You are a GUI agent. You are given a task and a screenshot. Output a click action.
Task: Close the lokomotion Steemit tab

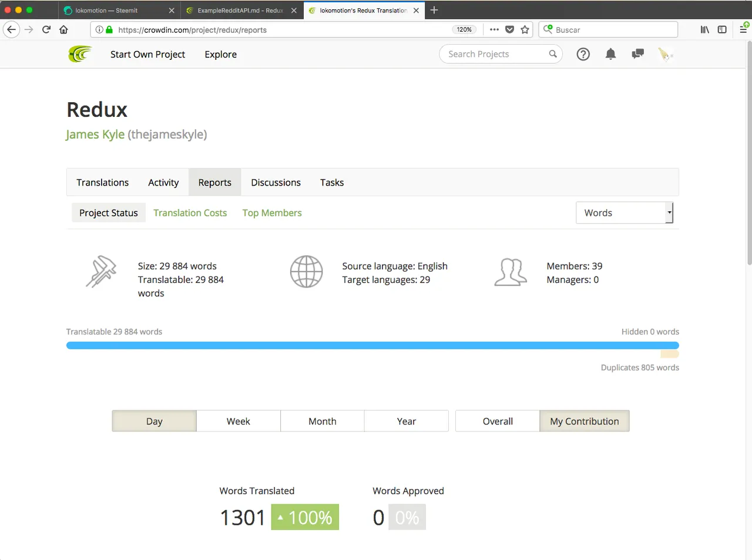[x=172, y=11]
